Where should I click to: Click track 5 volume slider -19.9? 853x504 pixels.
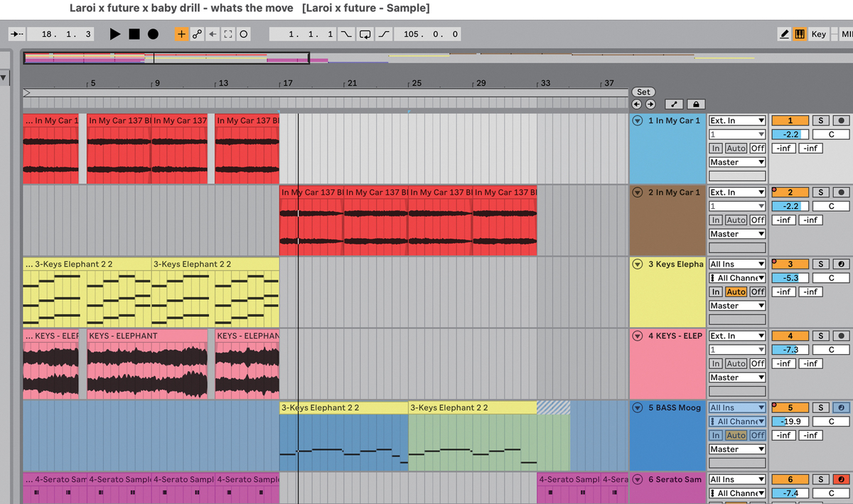click(x=790, y=422)
